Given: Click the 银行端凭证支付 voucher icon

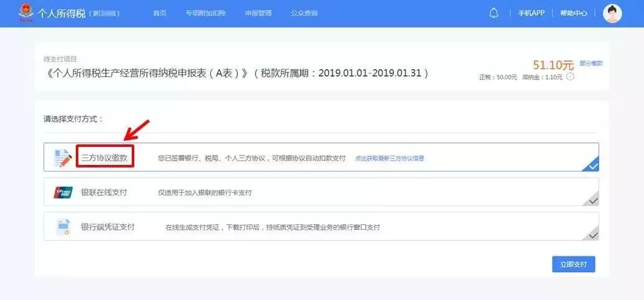Looking at the screenshot, I should pyautogui.click(x=63, y=227).
